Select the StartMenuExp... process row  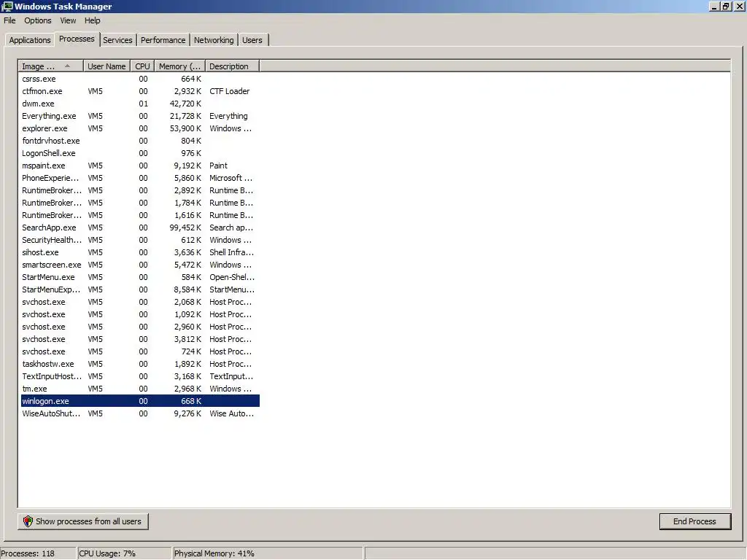pyautogui.click(x=140, y=289)
